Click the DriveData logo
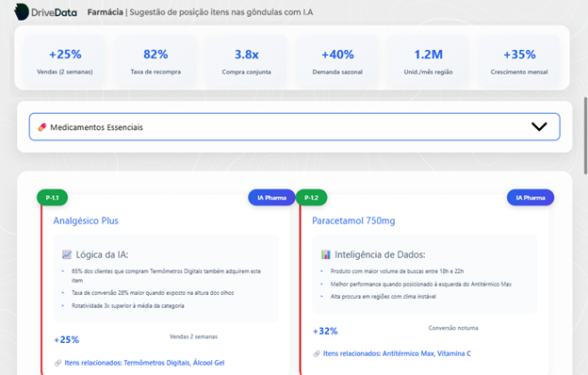The width and height of the screenshot is (588, 375). (x=45, y=12)
